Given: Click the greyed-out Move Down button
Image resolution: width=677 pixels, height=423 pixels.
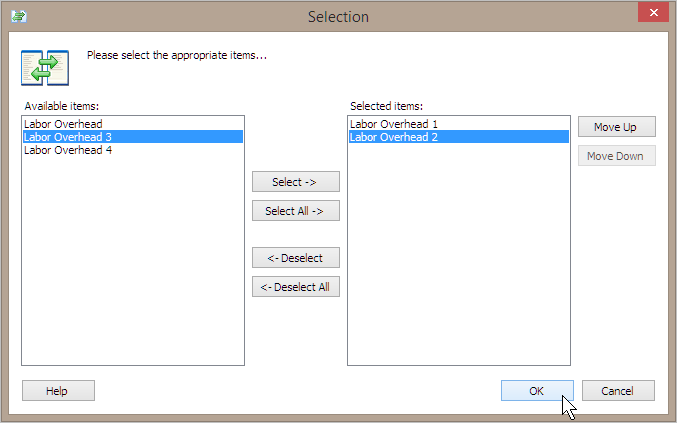Looking at the screenshot, I should [x=615, y=156].
